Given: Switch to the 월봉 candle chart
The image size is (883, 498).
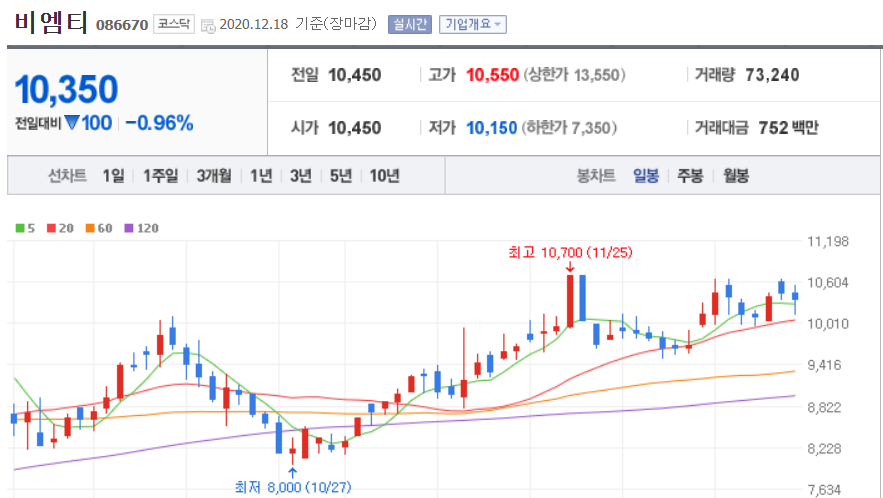Looking at the screenshot, I should pyautogui.click(x=735, y=176).
